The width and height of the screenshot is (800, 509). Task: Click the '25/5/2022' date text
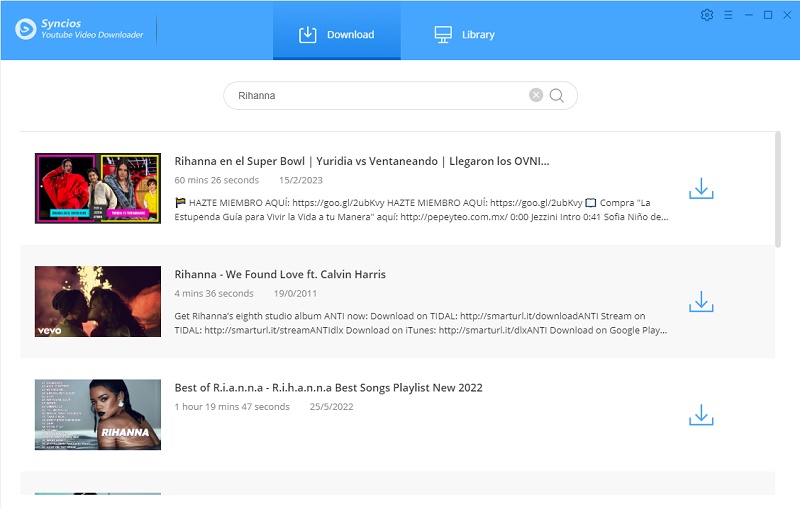[331, 406]
